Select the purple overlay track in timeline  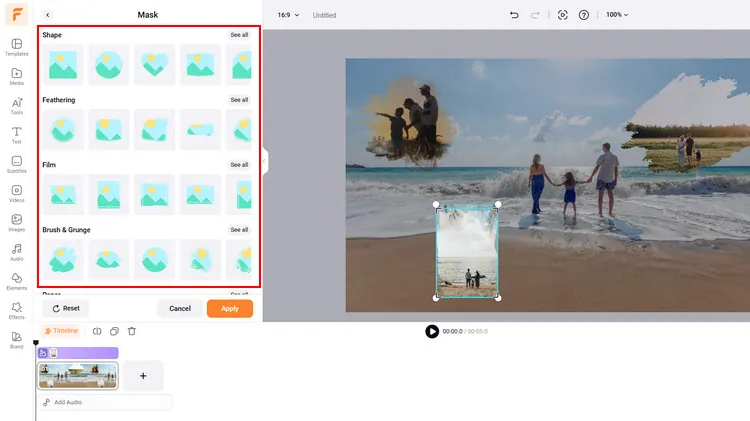point(78,353)
